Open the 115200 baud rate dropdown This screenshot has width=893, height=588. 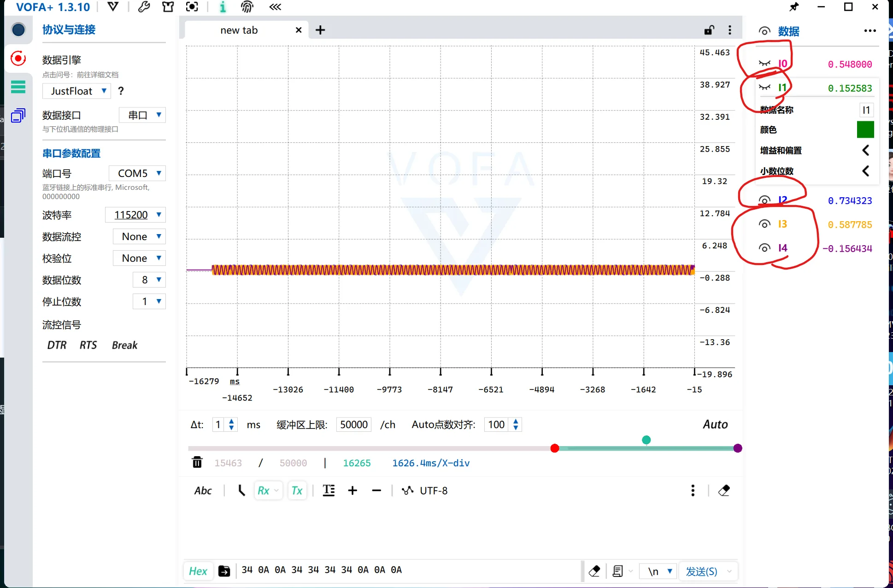click(x=135, y=215)
